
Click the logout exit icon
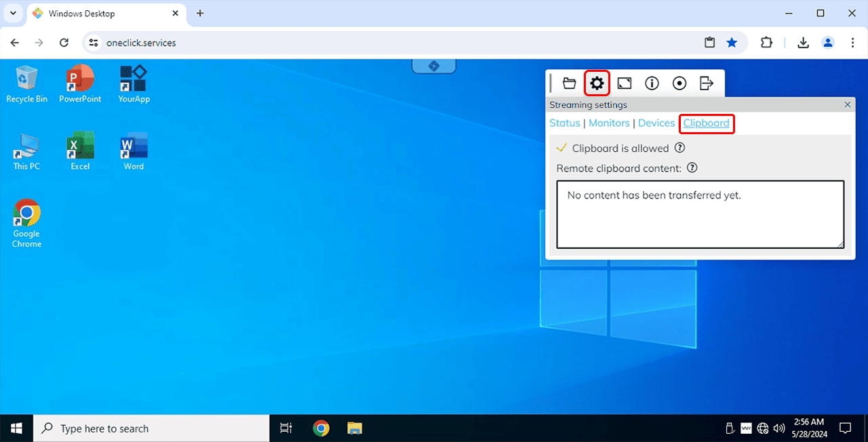pos(707,83)
